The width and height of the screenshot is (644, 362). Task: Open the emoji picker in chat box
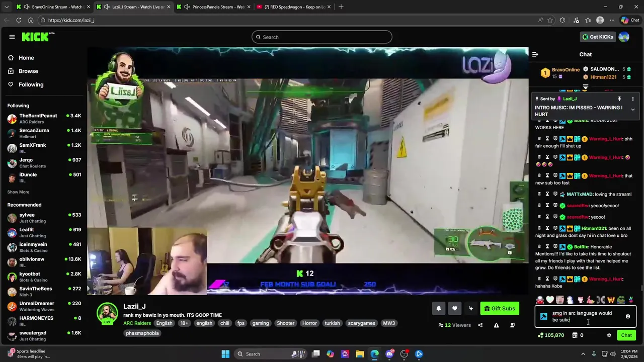[627, 316]
